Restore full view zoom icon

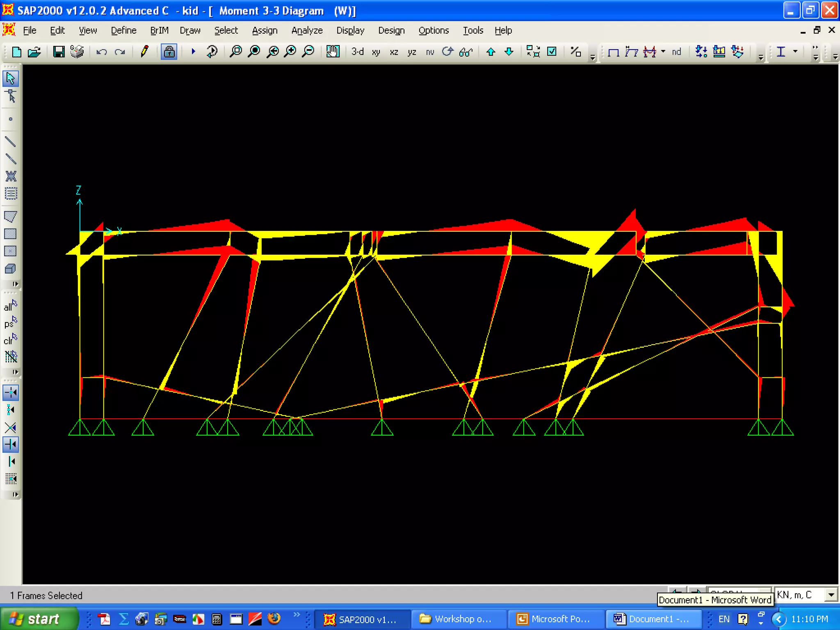pyautogui.click(x=254, y=52)
